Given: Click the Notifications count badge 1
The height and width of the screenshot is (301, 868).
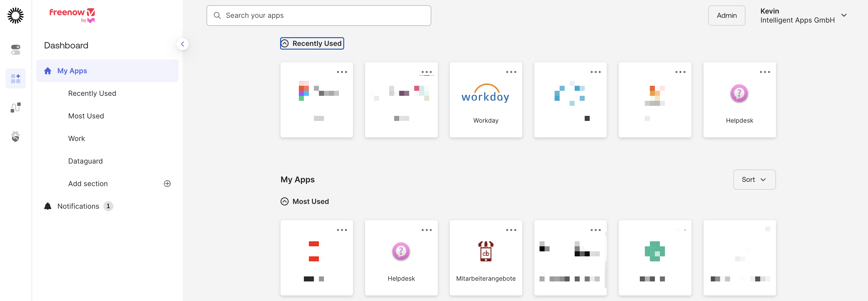Looking at the screenshot, I should (x=108, y=206).
